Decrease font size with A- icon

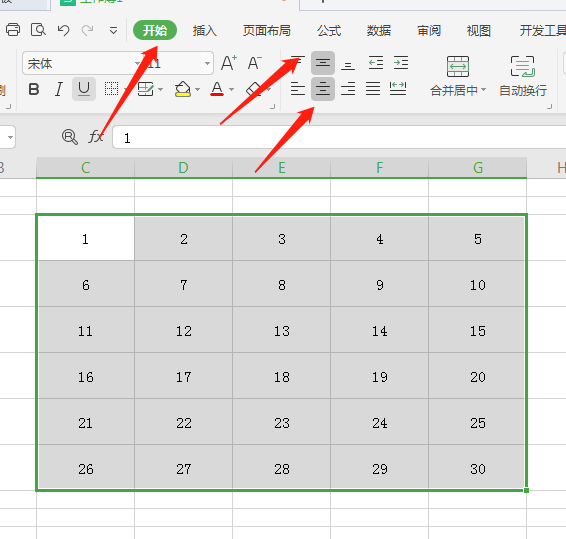coord(255,63)
